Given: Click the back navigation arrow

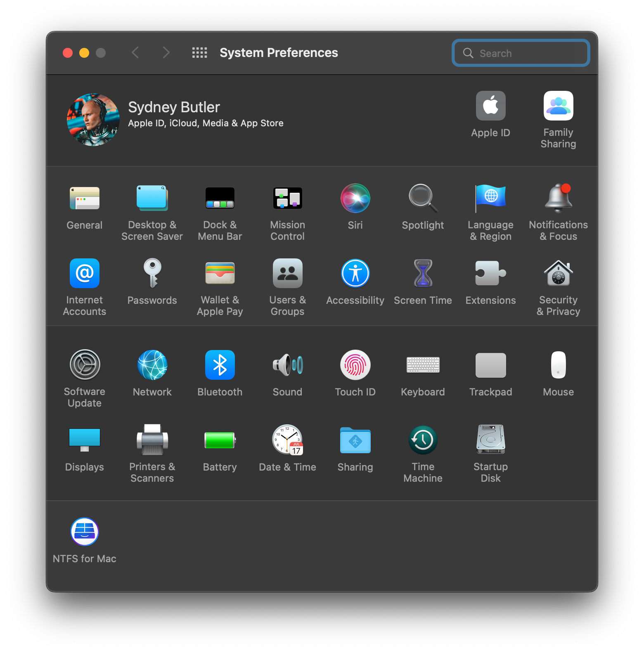Looking at the screenshot, I should point(135,53).
